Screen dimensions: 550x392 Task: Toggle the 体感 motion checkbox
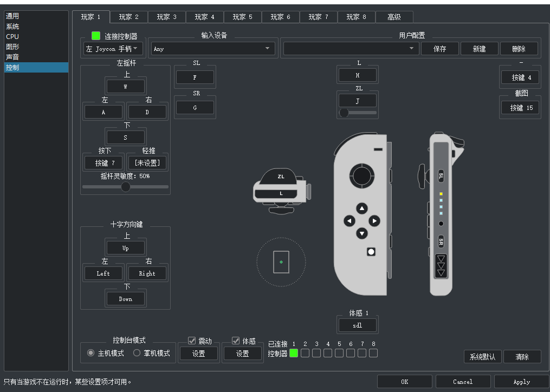pyautogui.click(x=236, y=341)
